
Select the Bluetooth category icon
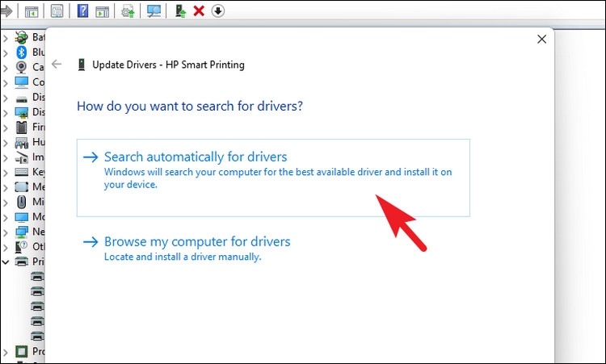coord(22,52)
